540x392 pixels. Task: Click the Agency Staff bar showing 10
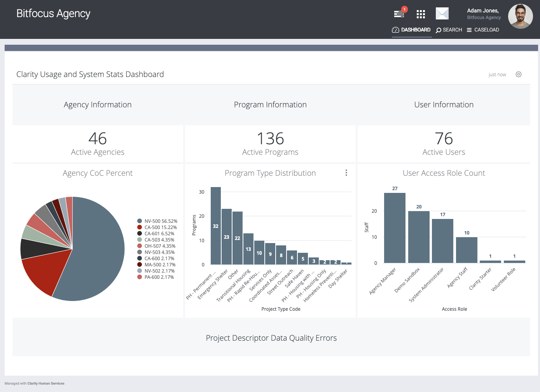[x=467, y=250]
